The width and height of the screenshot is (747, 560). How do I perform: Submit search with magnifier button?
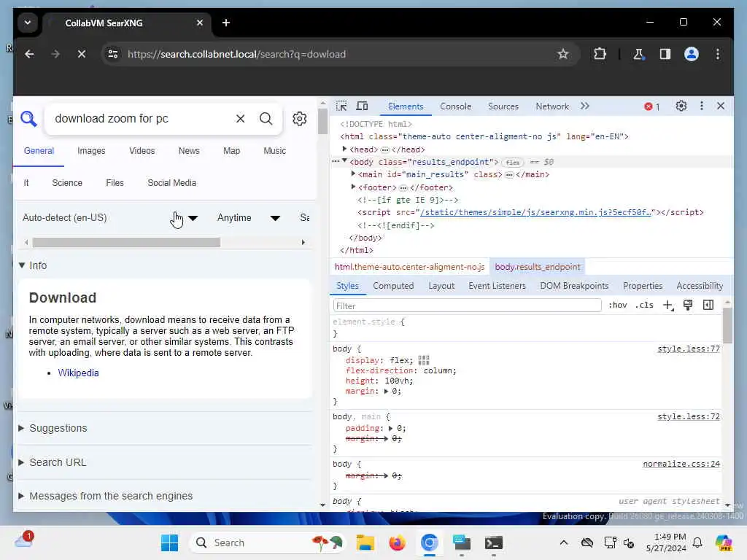[266, 119]
